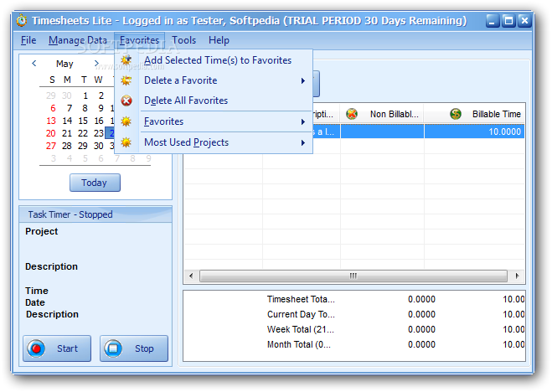Select May 30 in the calendar
Screen dimensions: 552x392
coord(99,146)
